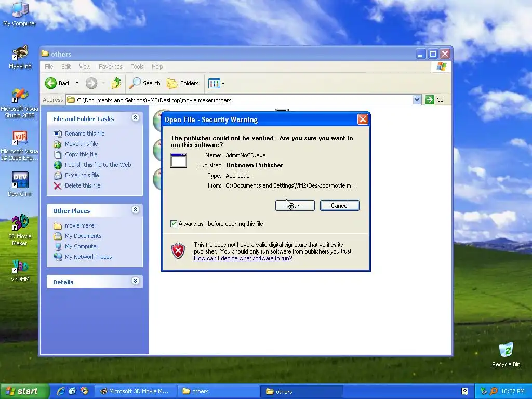Open My Computer desktop icon

click(20, 14)
